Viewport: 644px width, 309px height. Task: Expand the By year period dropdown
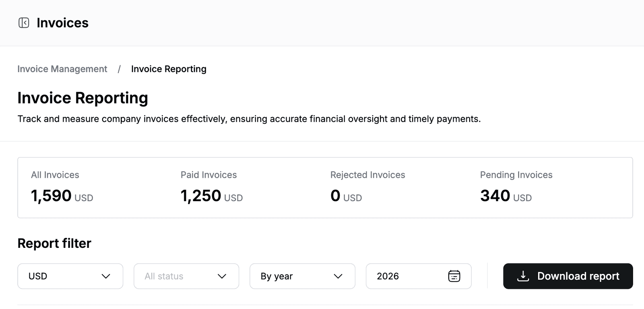tap(302, 276)
